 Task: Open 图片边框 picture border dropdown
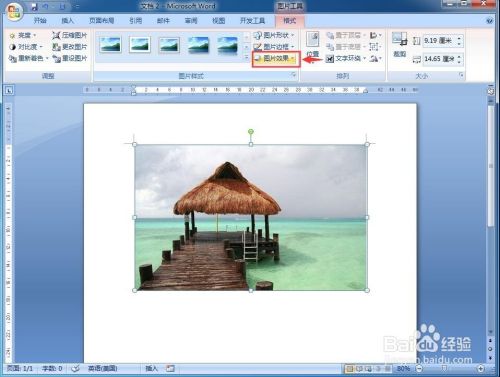(275, 47)
